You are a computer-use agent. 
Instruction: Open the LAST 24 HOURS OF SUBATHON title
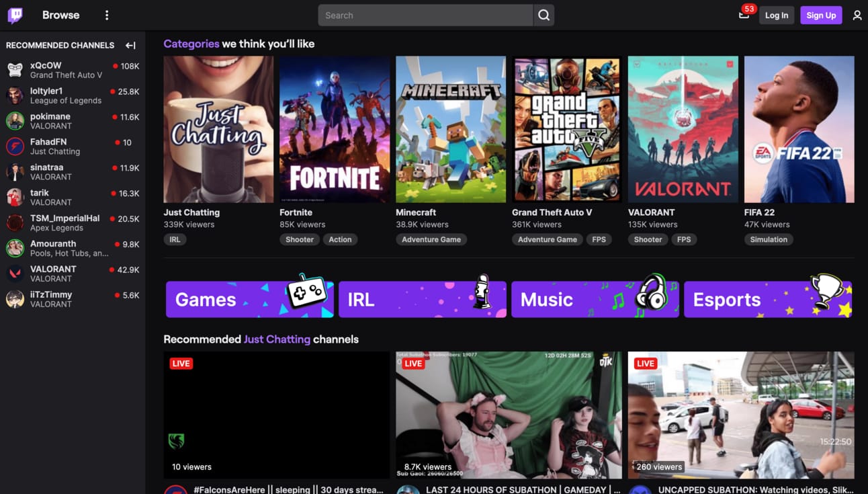coord(523,490)
